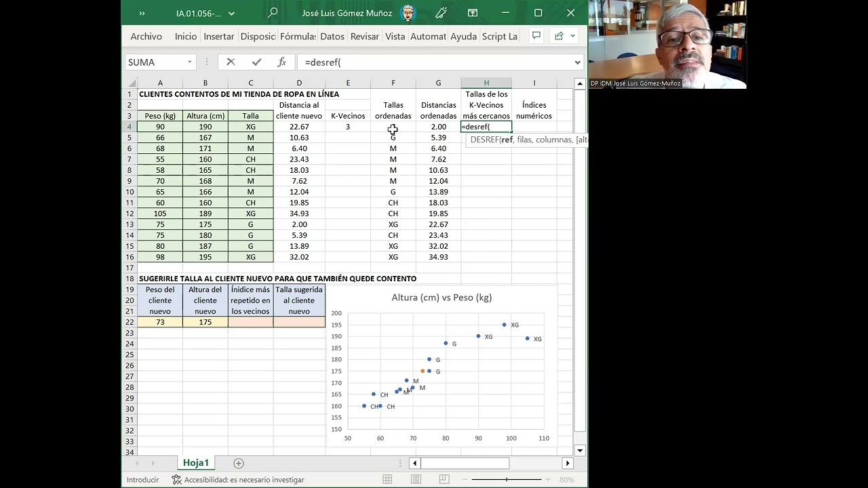Switch to the Insertar ribbon tab
This screenshot has height=488, width=868.
coord(219,36)
